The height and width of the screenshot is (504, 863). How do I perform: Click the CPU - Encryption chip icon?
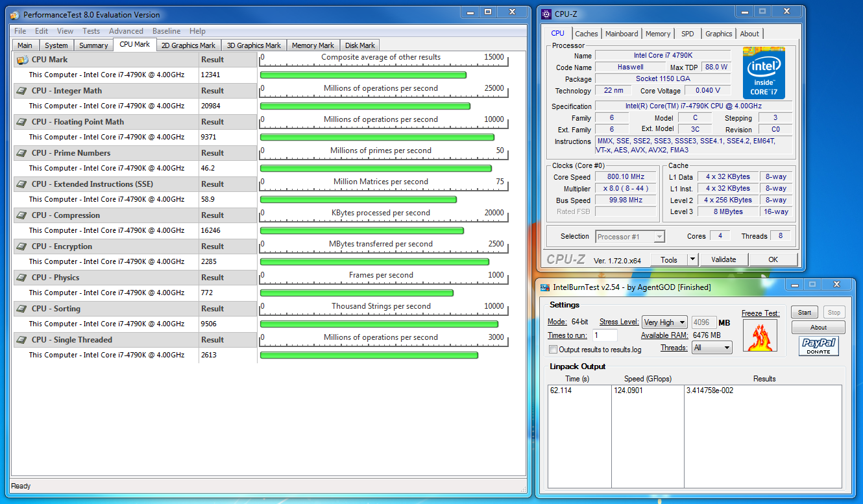click(x=22, y=246)
